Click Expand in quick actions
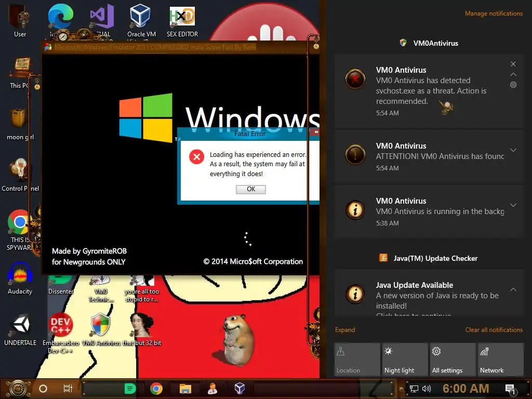Viewport: 532px width, 399px height. click(x=345, y=330)
